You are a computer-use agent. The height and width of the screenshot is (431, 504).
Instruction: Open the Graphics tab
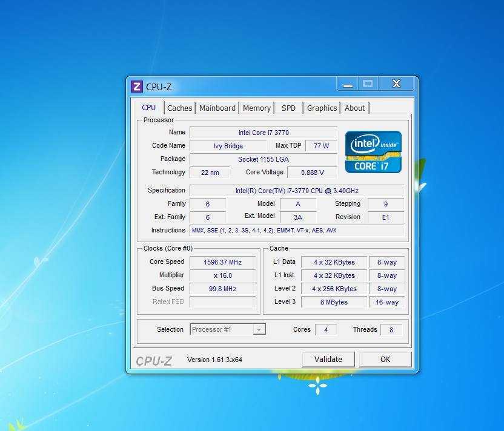tap(322, 108)
